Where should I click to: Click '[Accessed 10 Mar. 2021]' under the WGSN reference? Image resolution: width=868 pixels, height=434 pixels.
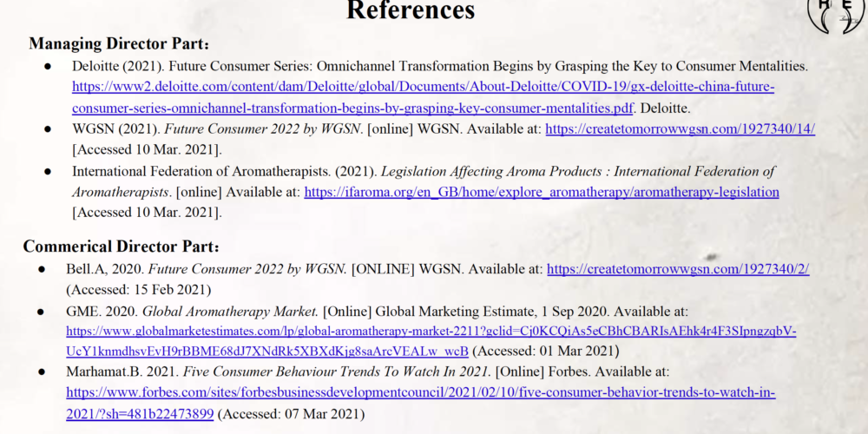(x=147, y=149)
